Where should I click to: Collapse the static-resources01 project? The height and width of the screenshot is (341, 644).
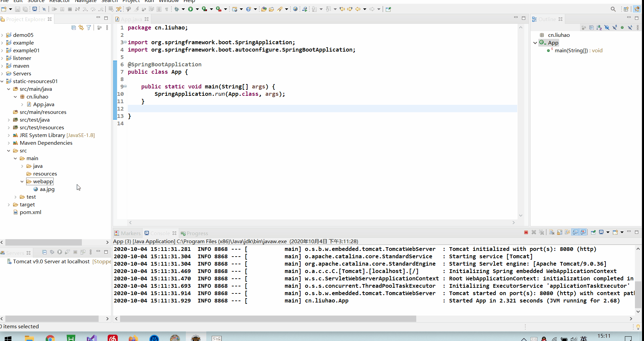pos(2,81)
